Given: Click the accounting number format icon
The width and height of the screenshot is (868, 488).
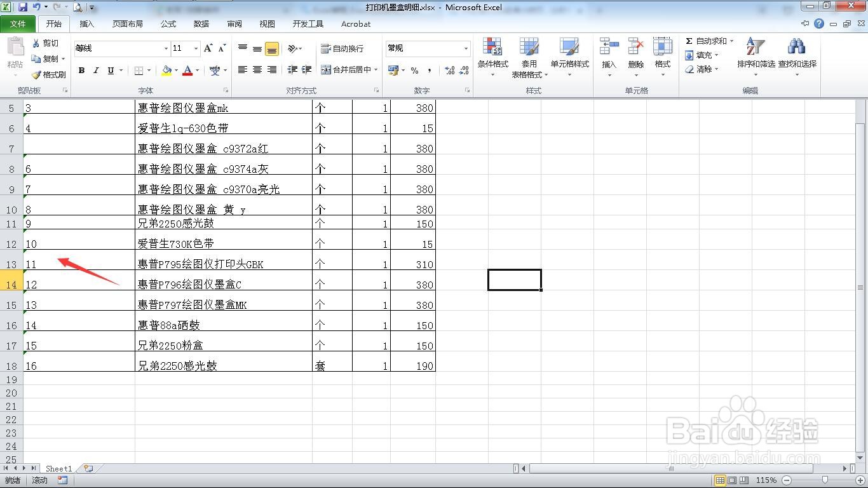Looking at the screenshot, I should pos(393,71).
